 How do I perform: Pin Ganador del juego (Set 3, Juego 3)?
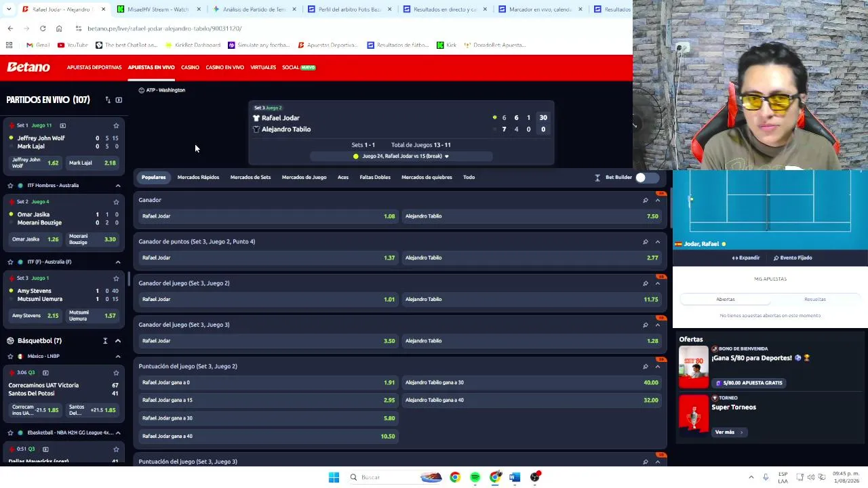pyautogui.click(x=646, y=325)
